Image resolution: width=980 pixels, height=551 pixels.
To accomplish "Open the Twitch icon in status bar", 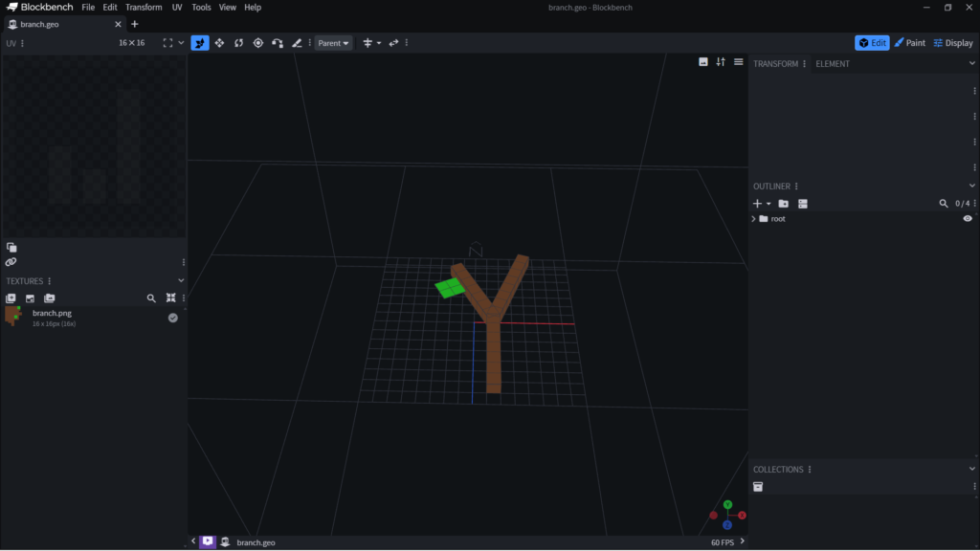I will click(x=208, y=541).
